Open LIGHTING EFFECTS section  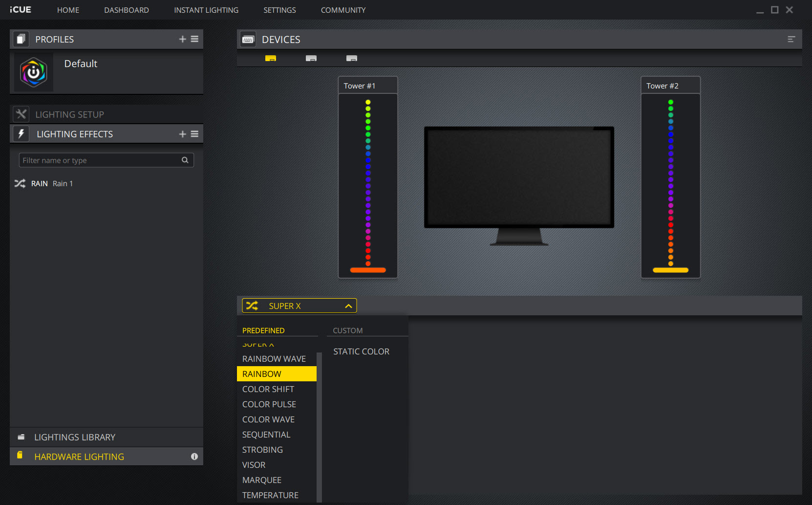coord(75,134)
